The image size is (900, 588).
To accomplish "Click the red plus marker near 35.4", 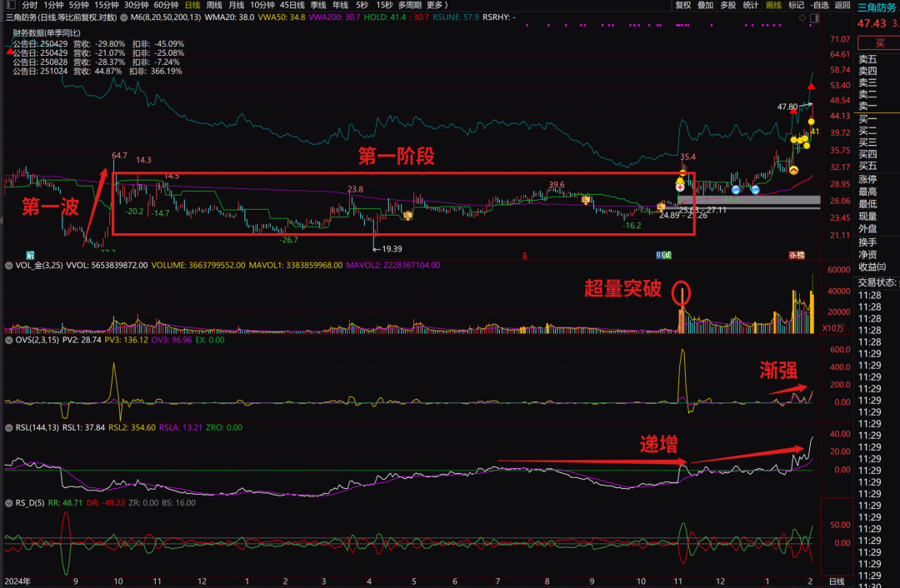I will pyautogui.click(x=680, y=187).
